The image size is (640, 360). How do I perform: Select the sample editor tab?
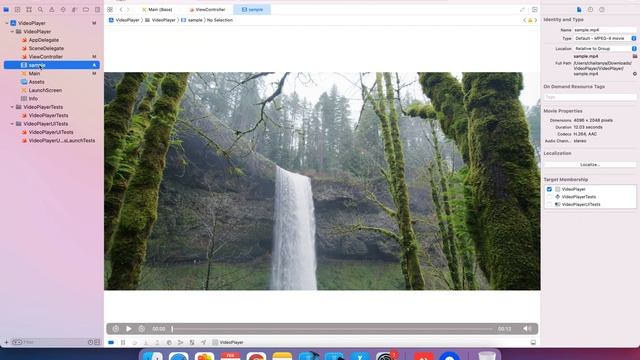point(252,9)
